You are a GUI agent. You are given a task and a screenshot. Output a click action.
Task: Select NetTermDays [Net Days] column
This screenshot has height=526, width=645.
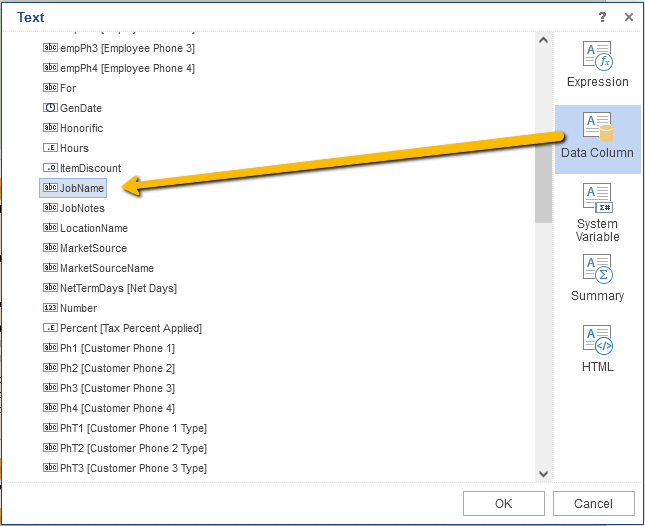click(117, 288)
